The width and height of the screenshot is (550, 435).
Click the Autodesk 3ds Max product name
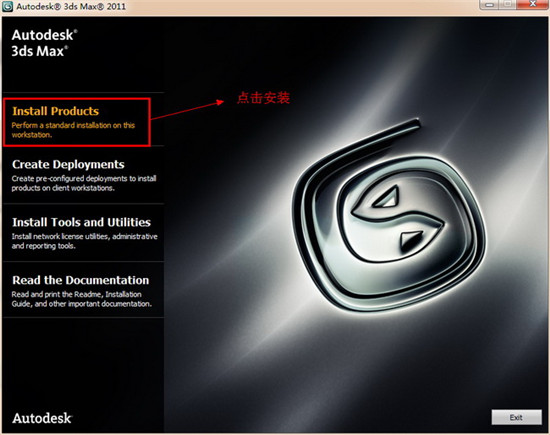click(44, 43)
